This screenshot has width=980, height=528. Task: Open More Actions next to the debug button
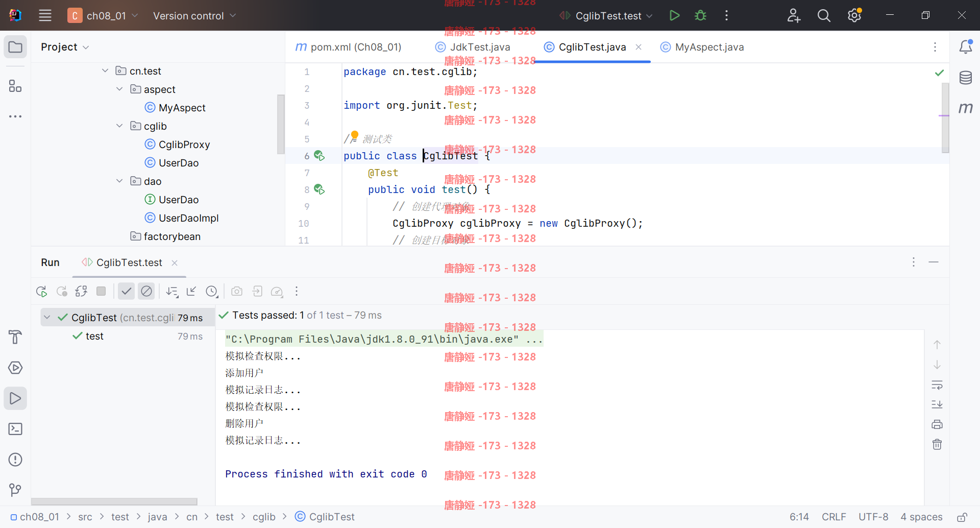click(x=726, y=15)
